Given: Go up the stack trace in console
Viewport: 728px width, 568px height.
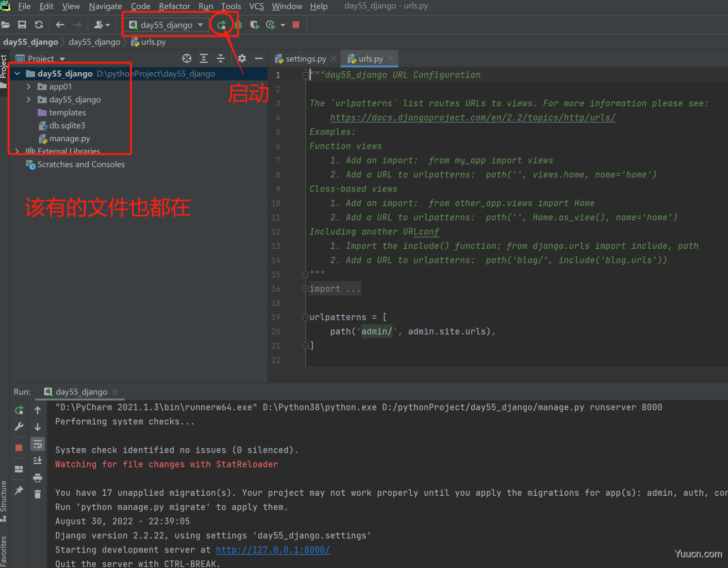Looking at the screenshot, I should point(37,410).
